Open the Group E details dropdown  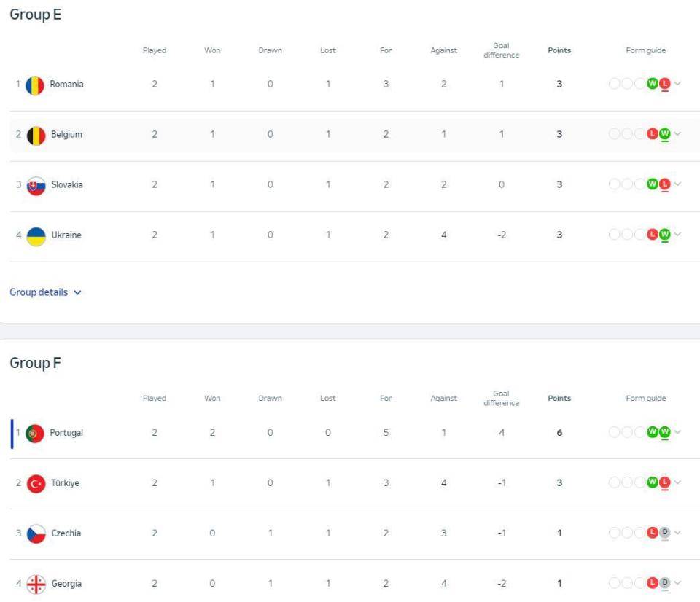(x=45, y=292)
